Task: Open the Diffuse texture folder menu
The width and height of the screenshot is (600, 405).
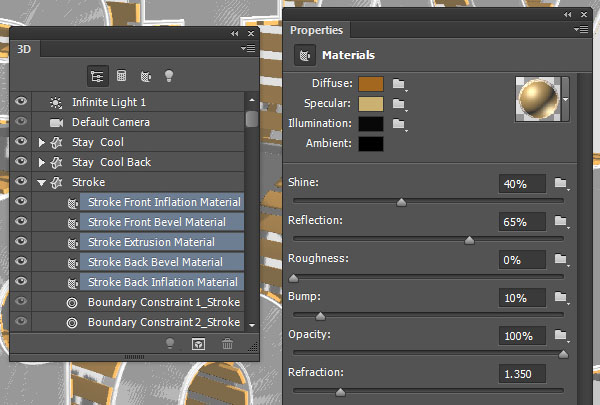Action: click(x=400, y=84)
